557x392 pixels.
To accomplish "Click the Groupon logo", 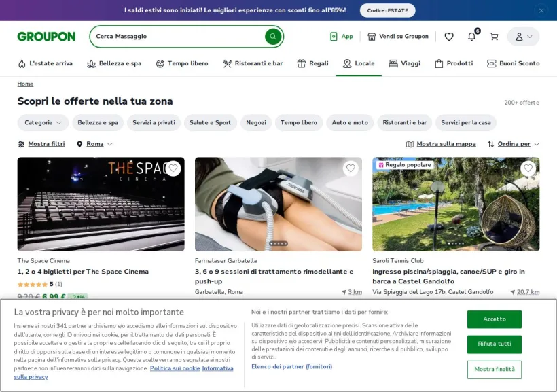I will point(46,37).
